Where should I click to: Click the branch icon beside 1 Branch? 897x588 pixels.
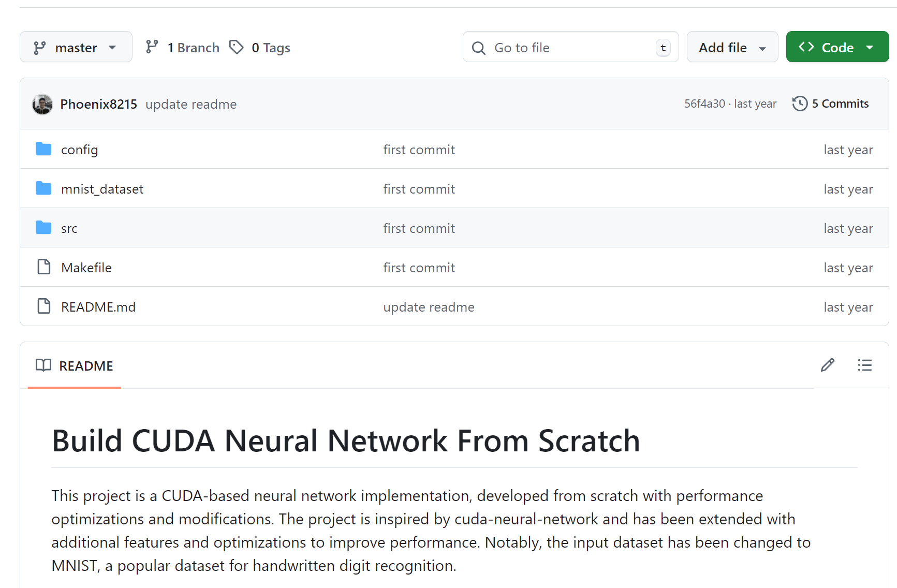(152, 48)
